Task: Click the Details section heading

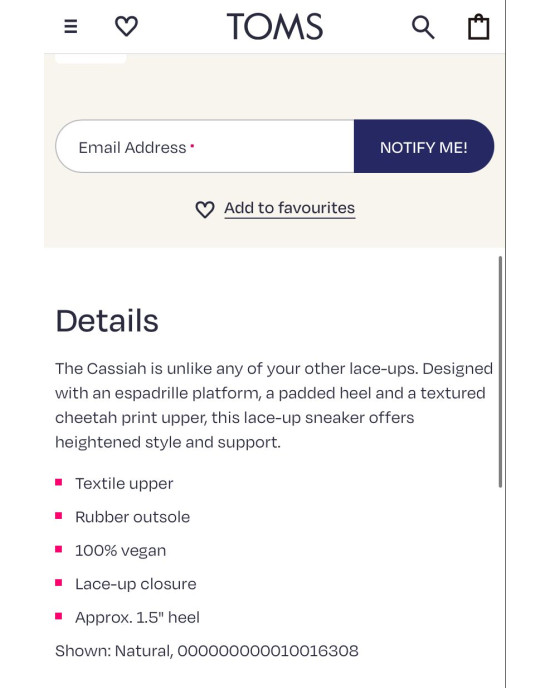Action: (107, 321)
